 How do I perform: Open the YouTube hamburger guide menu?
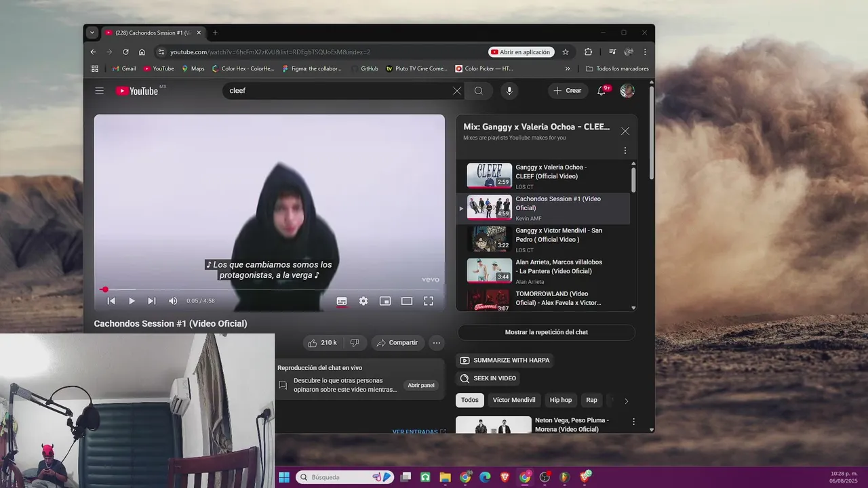(100, 91)
